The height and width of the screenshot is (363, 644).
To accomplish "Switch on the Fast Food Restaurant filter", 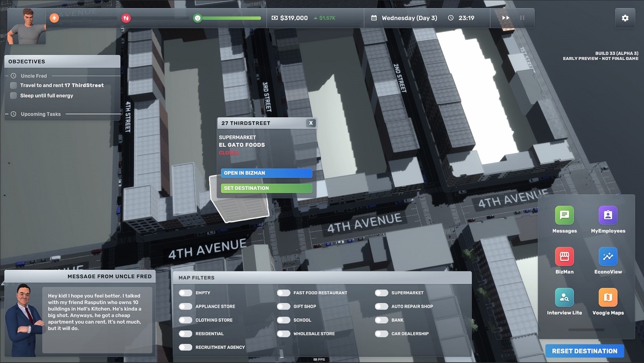I will 284,293.
